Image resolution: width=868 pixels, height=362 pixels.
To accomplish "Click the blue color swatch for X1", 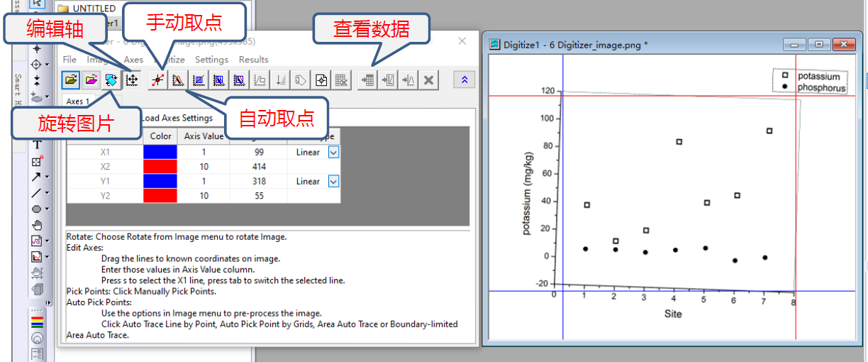I will (x=161, y=152).
